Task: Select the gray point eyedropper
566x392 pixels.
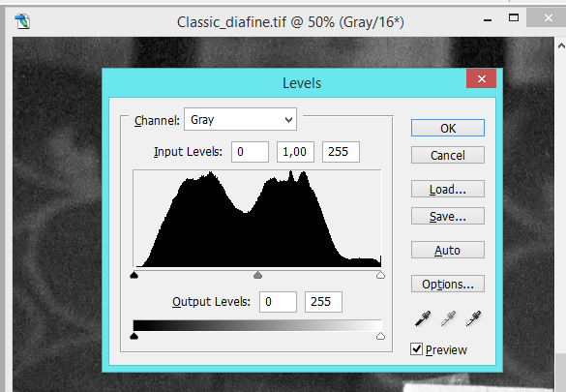Action: [x=448, y=318]
